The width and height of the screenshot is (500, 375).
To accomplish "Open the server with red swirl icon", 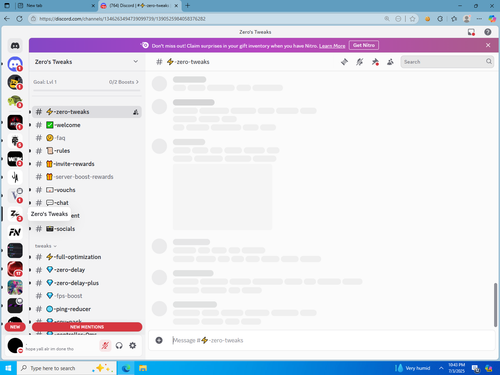I will pyautogui.click(x=15, y=269).
